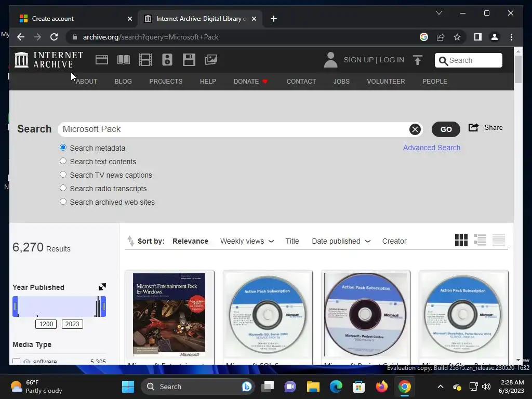Click LOG IN link
The image size is (532, 399).
(392, 60)
